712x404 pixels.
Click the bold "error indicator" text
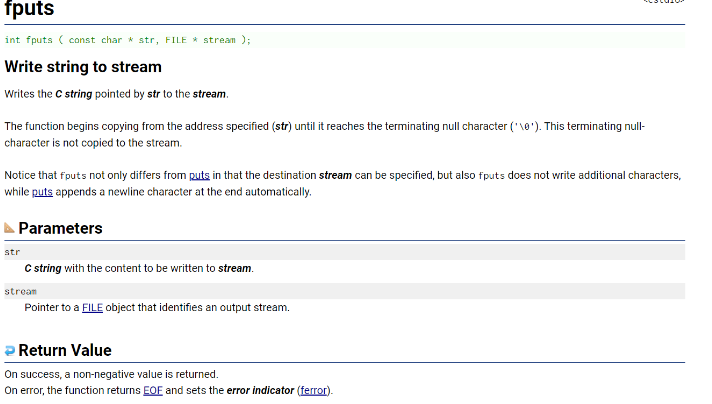click(x=260, y=390)
